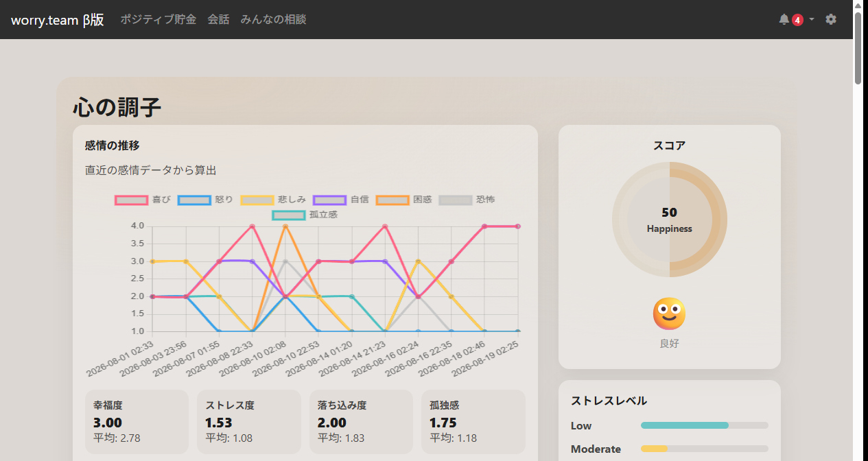This screenshot has height=461, width=868.
Task: Open the notifications bell icon
Action: [x=784, y=19]
